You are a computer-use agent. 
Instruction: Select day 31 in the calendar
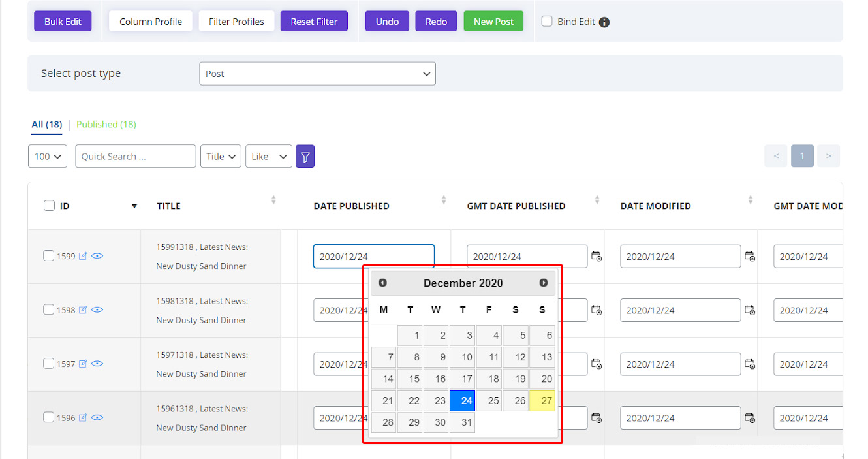tap(463, 422)
